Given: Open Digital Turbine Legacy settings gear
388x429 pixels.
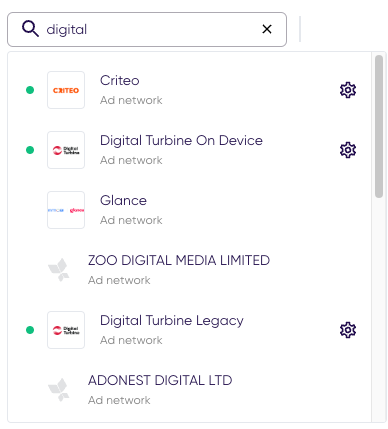Looking at the screenshot, I should 348,330.
